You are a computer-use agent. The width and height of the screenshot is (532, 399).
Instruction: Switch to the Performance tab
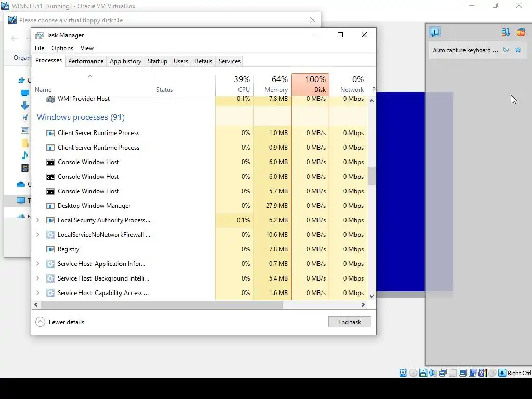[x=86, y=61]
